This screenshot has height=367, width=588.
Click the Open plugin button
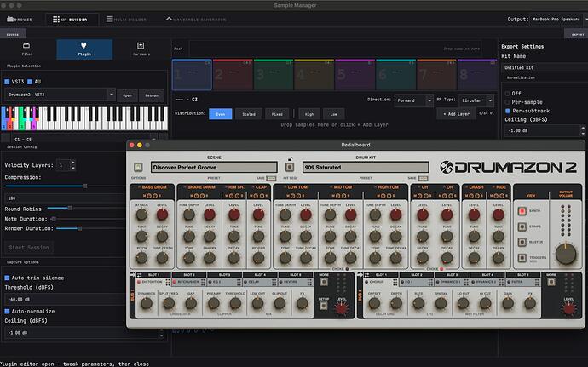pos(128,95)
